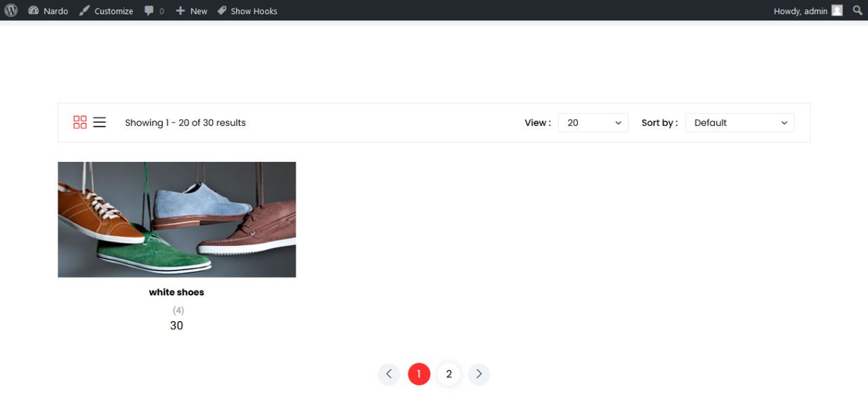The width and height of the screenshot is (868, 420).
Task: View comments count in admin bar
Action: 154,11
